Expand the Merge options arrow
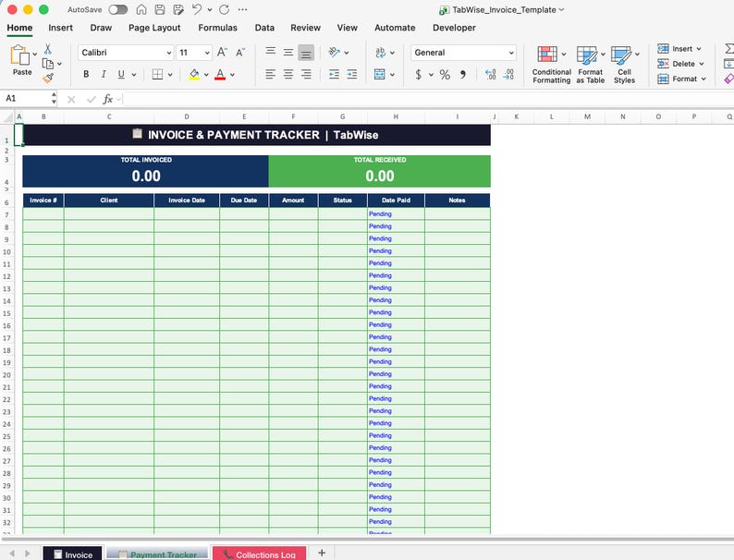 click(392, 74)
